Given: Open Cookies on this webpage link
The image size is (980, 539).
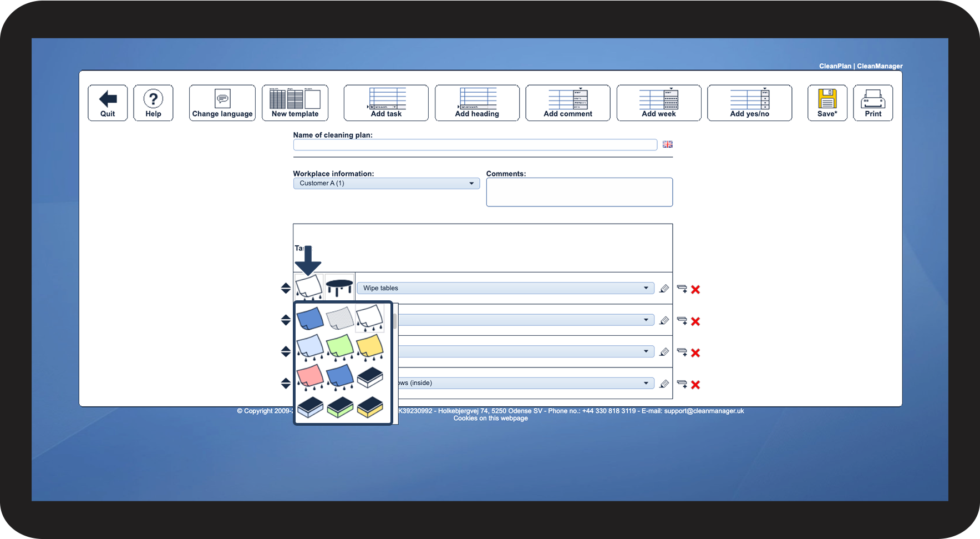Looking at the screenshot, I should [491, 419].
